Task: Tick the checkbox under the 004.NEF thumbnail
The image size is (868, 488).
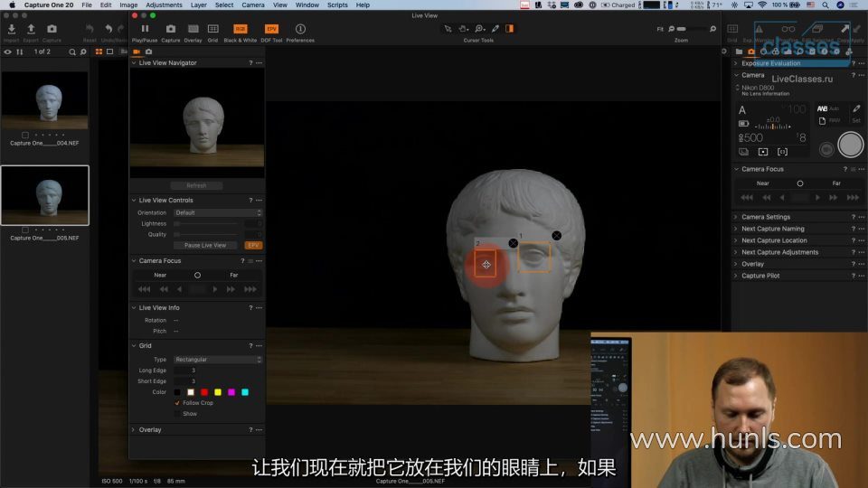Action: tap(25, 135)
